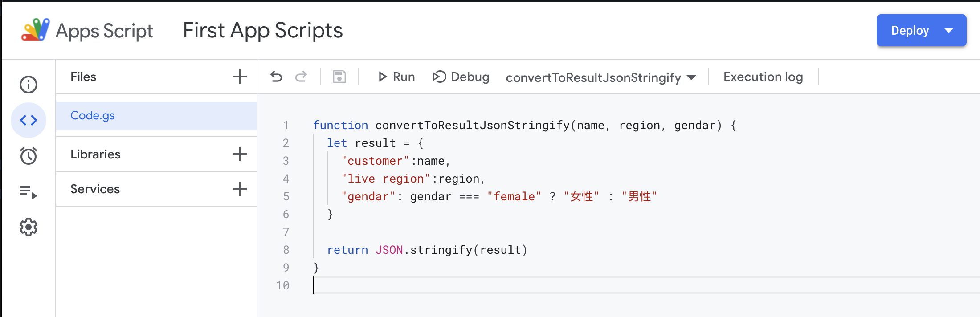Screen dimensions: 980x317
Task: Select the Editor code brackets icon
Action: (x=29, y=120)
